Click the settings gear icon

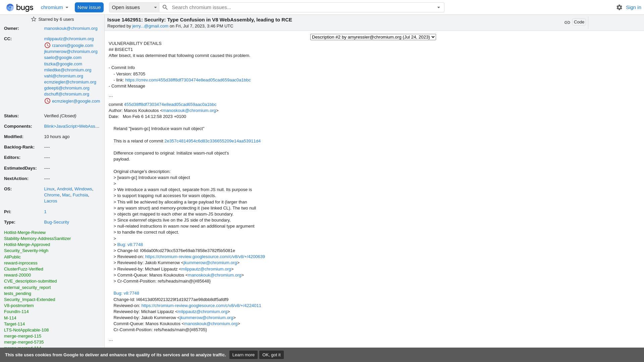[619, 7]
